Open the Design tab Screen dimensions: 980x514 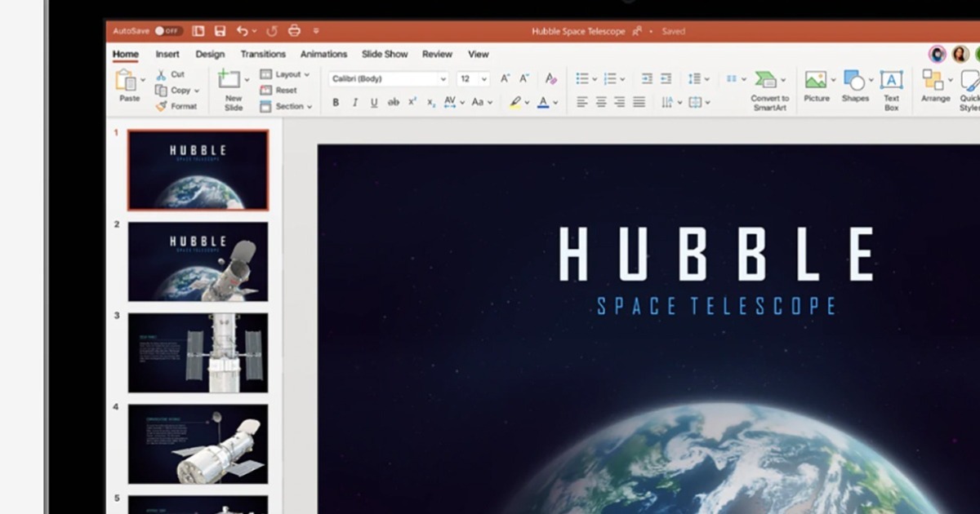(210, 55)
